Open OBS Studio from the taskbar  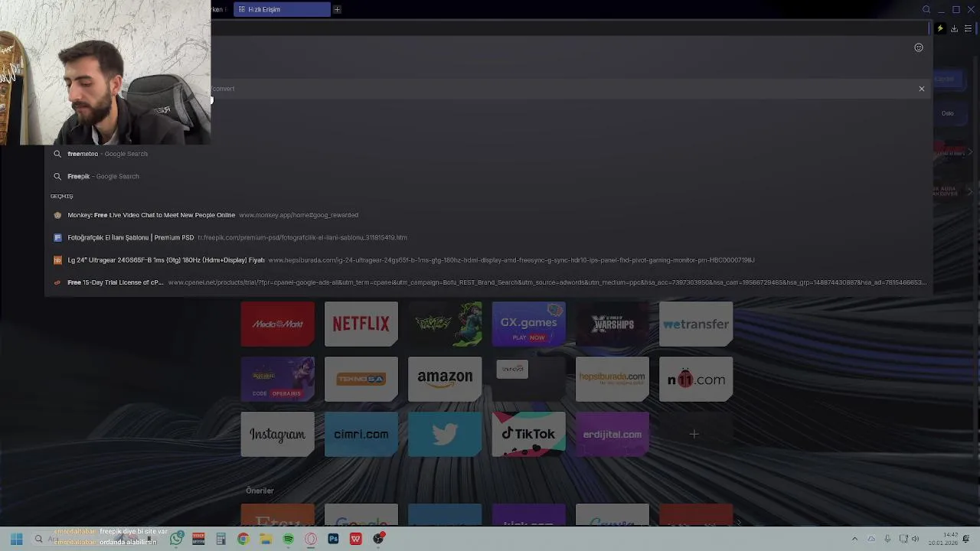[378, 539]
